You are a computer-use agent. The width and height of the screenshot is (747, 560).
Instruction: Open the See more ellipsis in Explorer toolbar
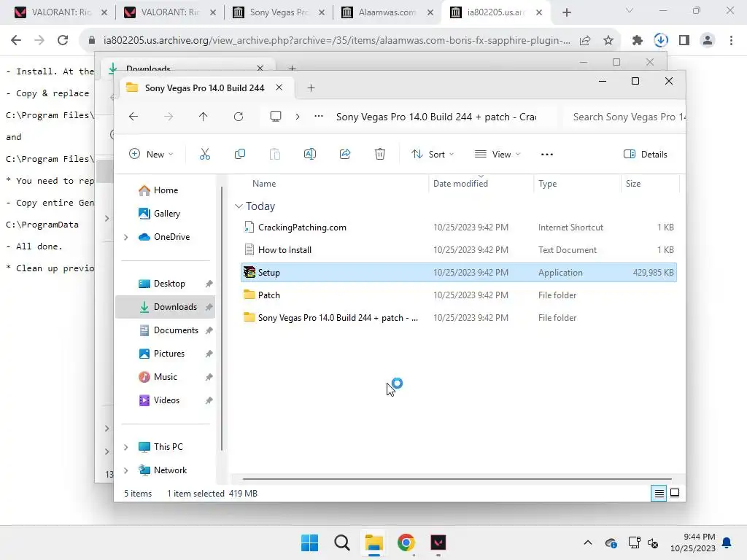click(x=547, y=155)
